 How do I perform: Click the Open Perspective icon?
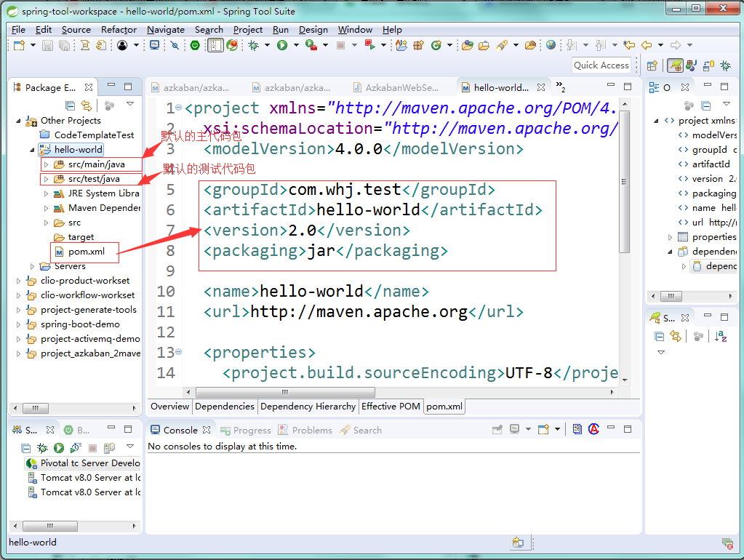pos(652,65)
